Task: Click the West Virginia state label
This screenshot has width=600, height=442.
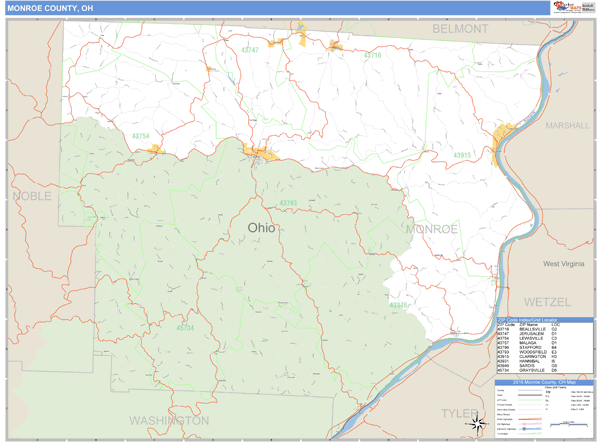Action: coord(563,263)
